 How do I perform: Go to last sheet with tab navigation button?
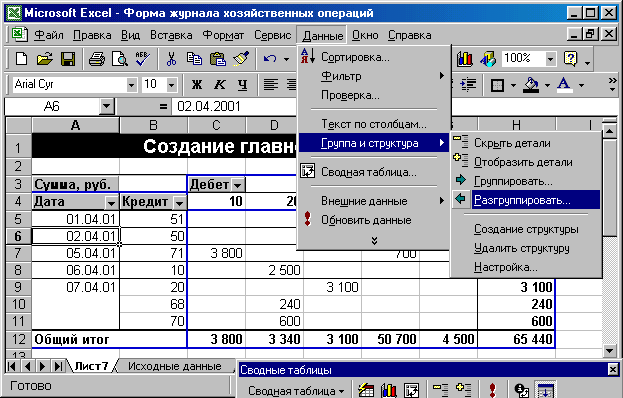tap(58, 366)
